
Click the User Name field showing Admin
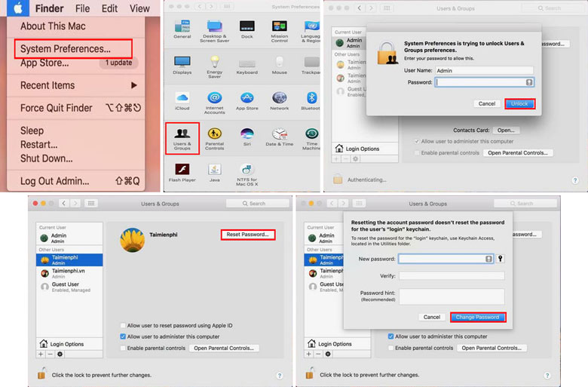point(485,70)
